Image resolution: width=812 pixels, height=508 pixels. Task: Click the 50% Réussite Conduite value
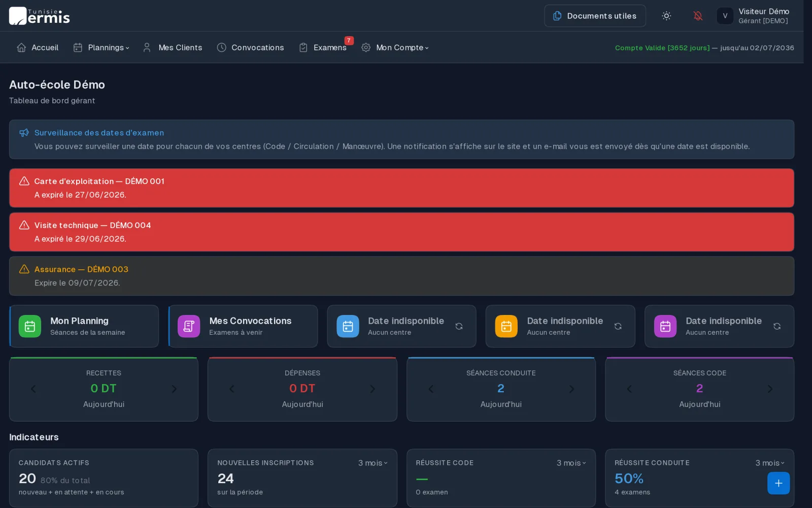629,479
